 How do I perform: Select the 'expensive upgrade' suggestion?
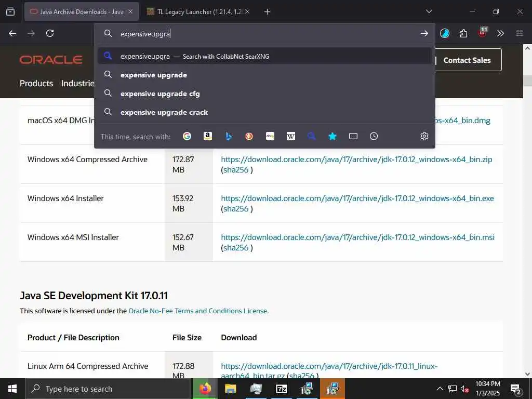264,75
